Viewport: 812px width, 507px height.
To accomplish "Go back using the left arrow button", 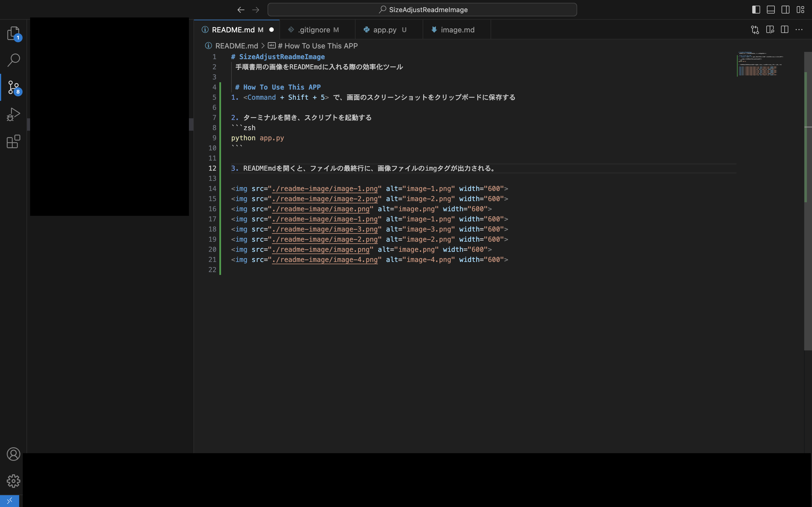I will click(x=241, y=10).
